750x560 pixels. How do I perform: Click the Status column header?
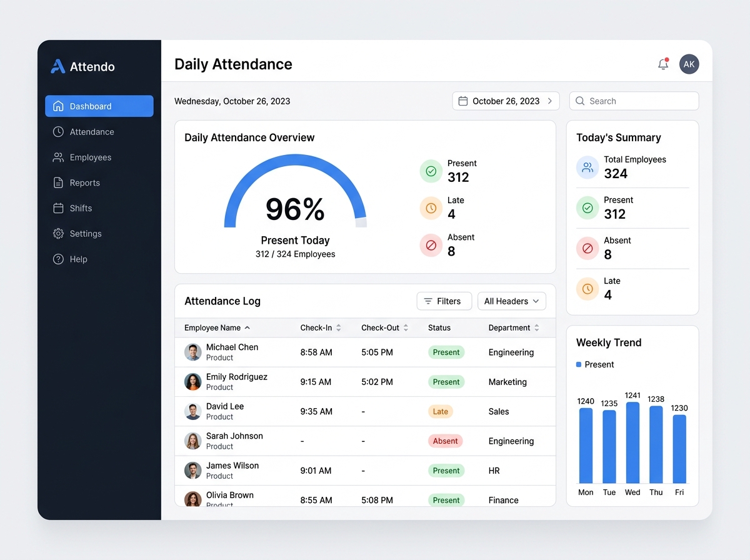439,327
